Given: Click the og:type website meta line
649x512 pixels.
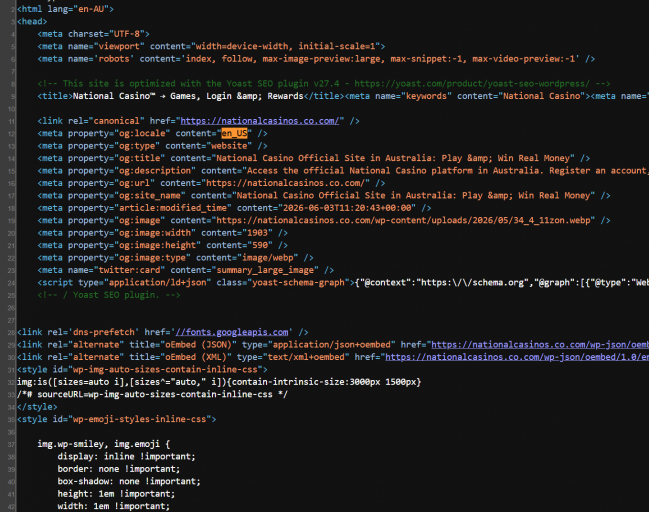Looking at the screenshot, I should (152, 146).
